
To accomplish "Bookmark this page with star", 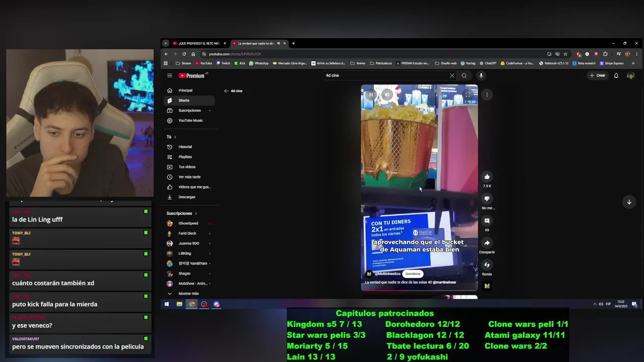I will click(566, 54).
